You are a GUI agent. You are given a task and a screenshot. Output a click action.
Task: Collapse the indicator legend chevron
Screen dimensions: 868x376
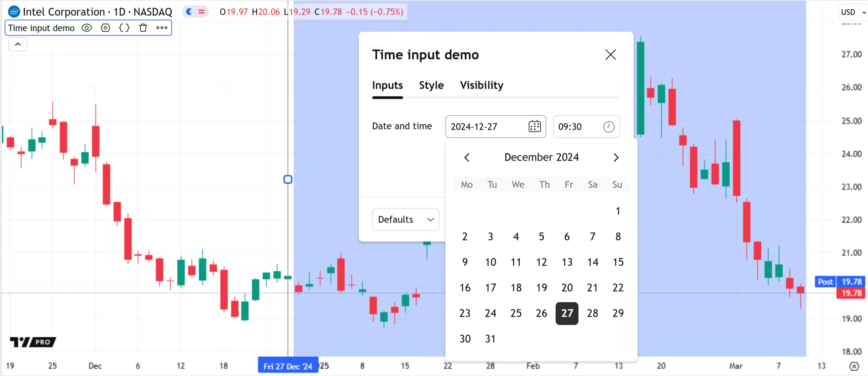(x=18, y=44)
